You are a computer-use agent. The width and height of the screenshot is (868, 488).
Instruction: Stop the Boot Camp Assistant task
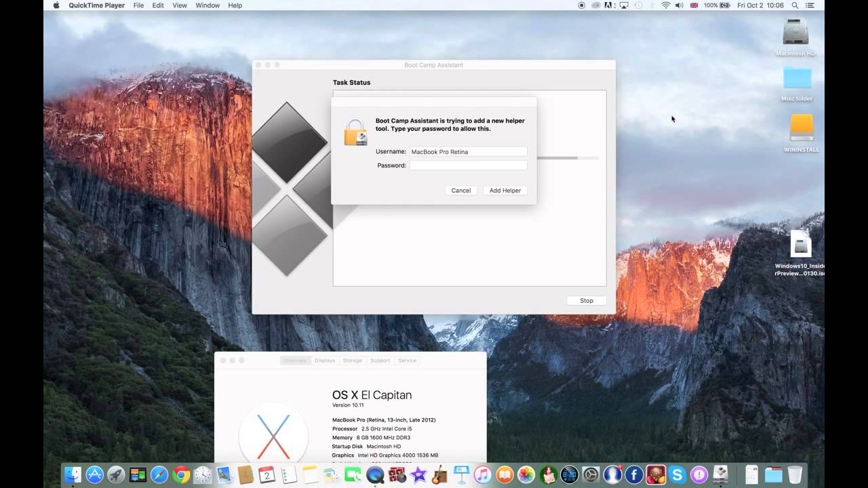tap(587, 301)
